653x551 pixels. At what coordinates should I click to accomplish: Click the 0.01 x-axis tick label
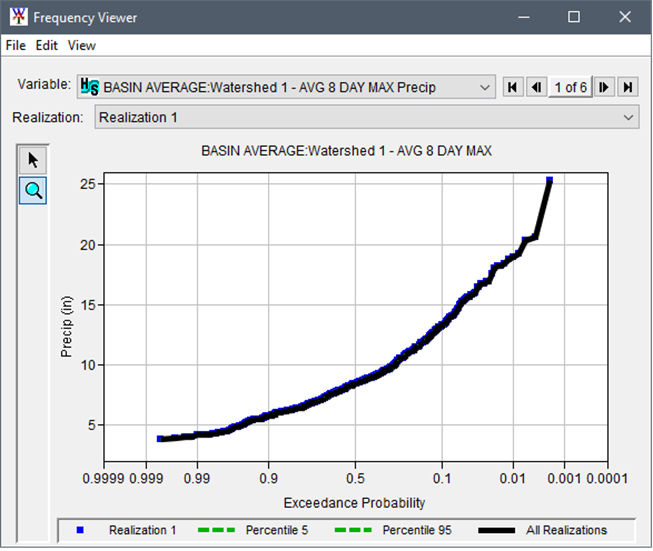point(513,479)
